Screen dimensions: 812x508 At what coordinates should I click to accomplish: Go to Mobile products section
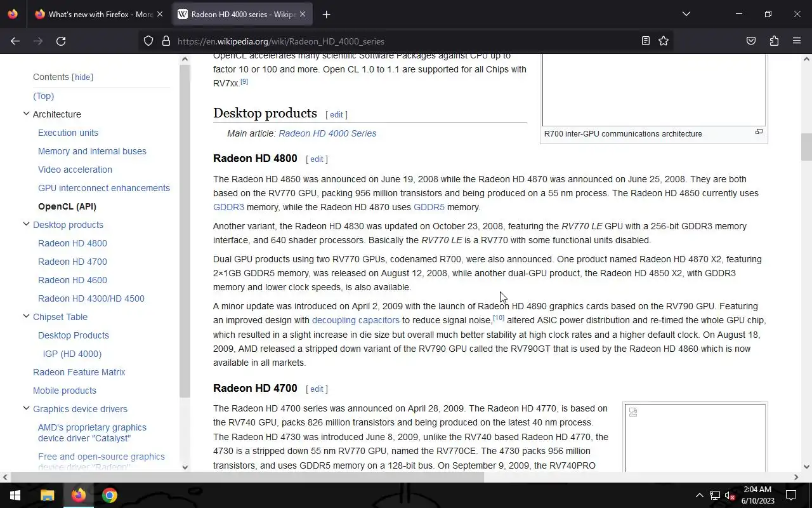tap(65, 391)
